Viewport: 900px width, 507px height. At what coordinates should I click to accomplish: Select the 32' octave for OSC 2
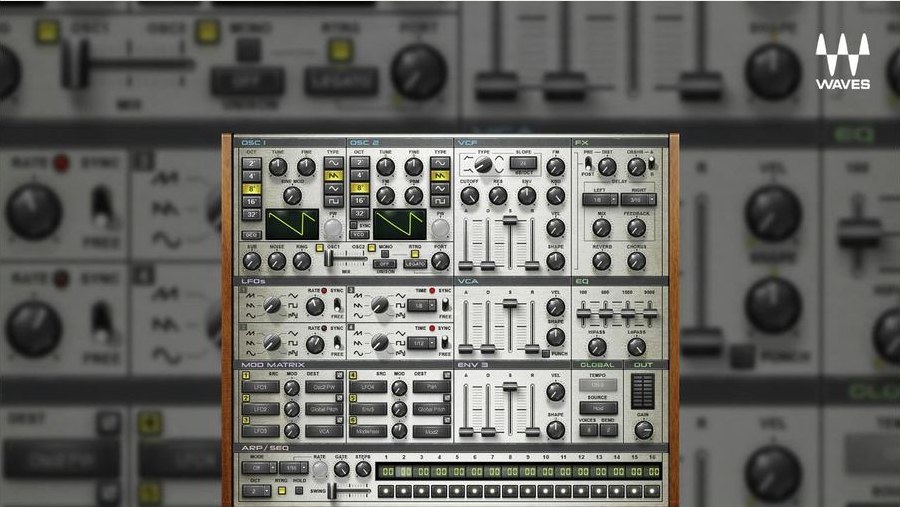(359, 214)
